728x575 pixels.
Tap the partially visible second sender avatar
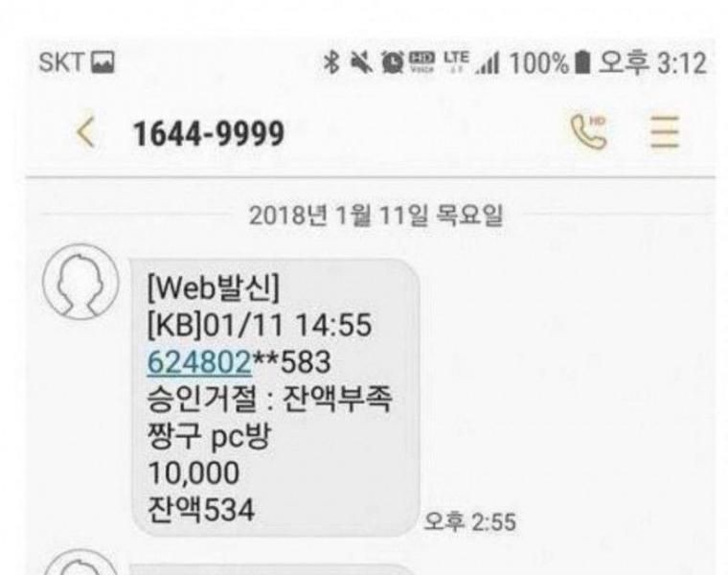pyautogui.click(x=80, y=562)
